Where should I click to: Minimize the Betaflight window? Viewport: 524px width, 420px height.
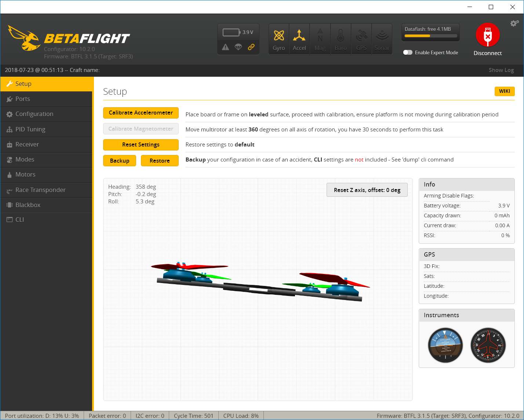point(469,7)
